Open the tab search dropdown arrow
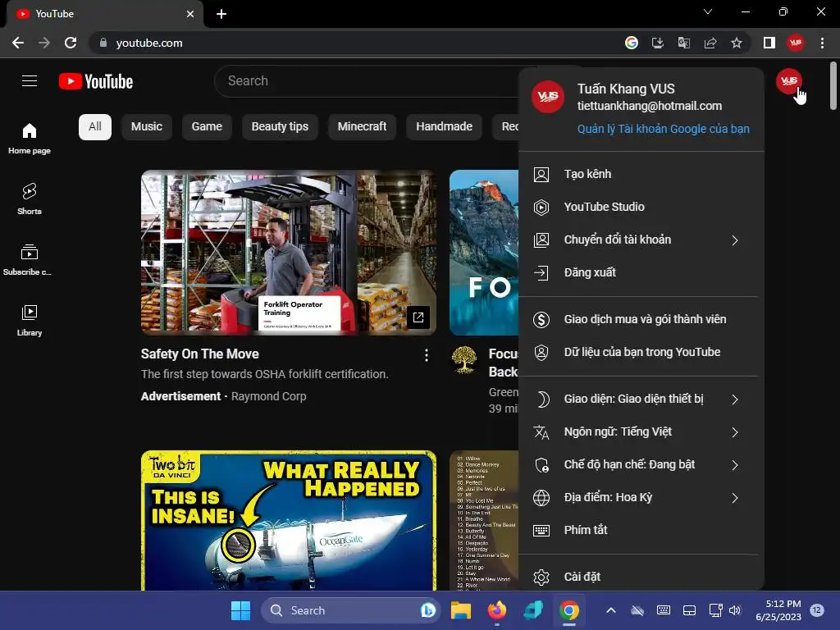This screenshot has height=630, width=840. point(708,11)
